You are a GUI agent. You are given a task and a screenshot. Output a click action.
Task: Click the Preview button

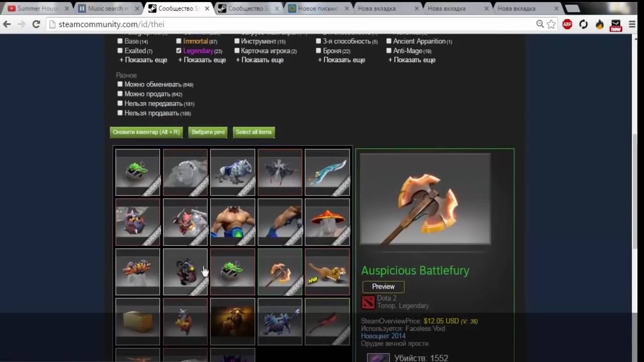click(x=383, y=287)
